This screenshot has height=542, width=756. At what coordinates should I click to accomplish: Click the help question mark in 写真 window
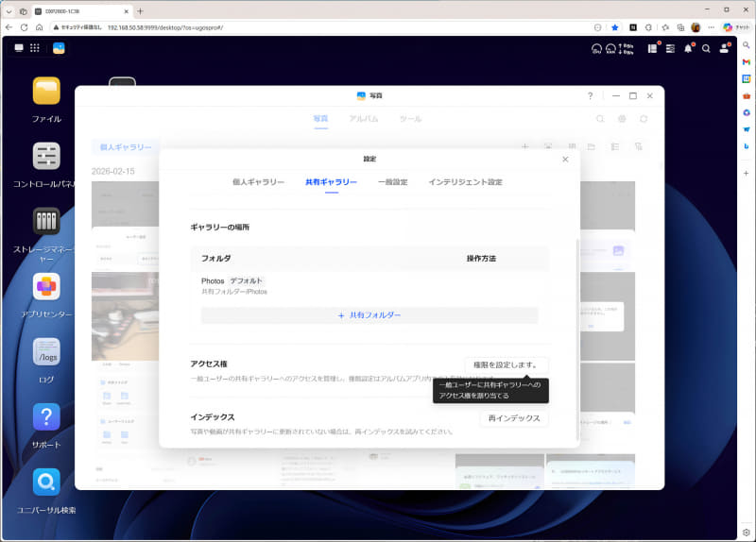pos(590,96)
